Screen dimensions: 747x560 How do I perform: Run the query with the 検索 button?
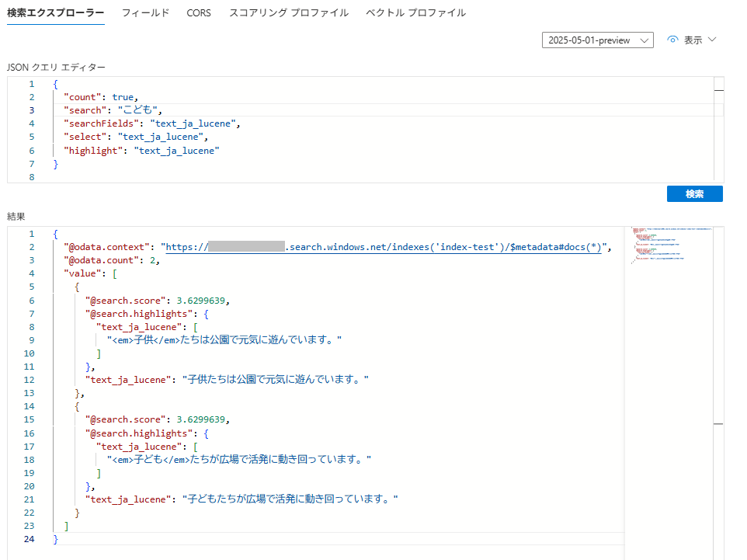(x=695, y=194)
